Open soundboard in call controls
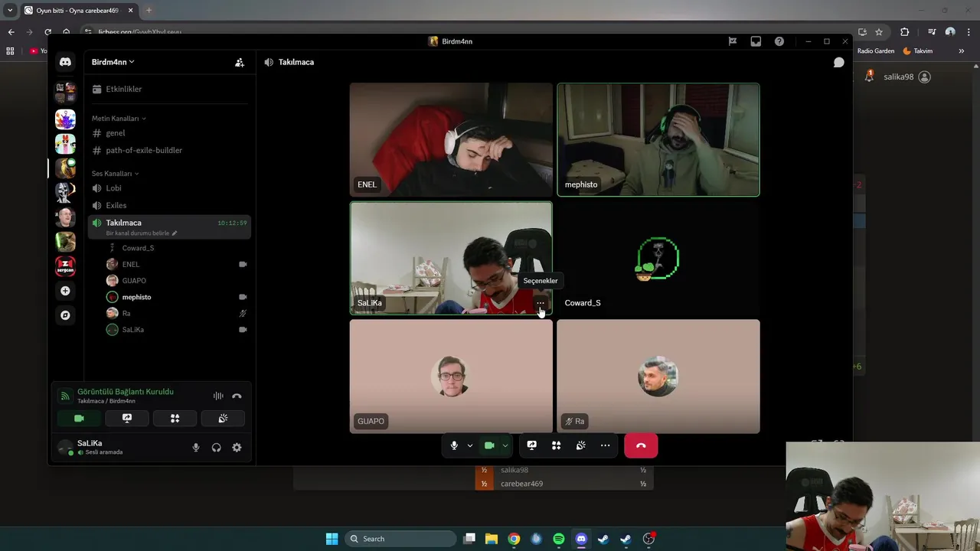The image size is (980, 551). pyautogui.click(x=580, y=445)
